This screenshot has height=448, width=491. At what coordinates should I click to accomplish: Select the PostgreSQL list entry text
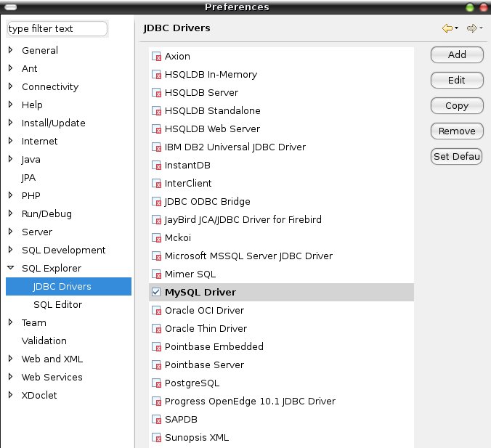(x=192, y=383)
